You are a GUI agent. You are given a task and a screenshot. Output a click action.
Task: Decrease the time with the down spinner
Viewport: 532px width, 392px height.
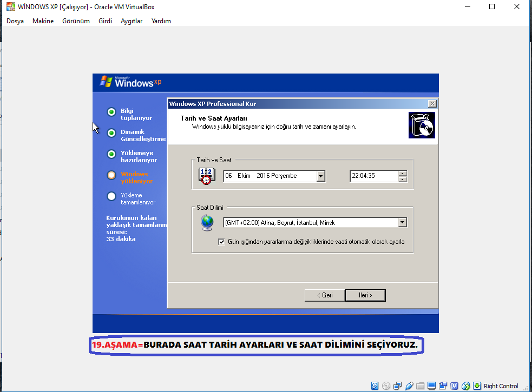tap(403, 179)
